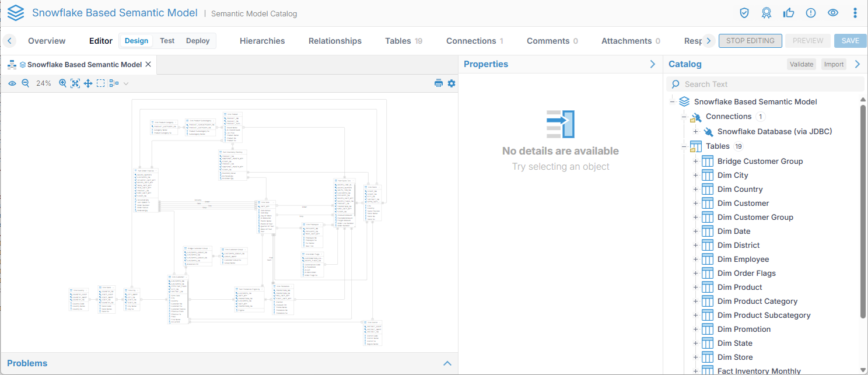This screenshot has width=868, height=375.
Task: Open the Relationships tab
Action: 335,41
